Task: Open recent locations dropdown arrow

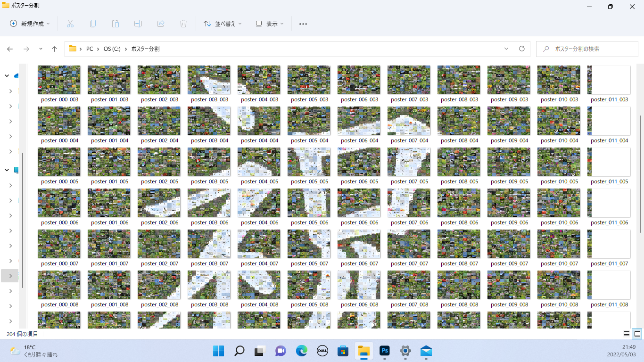Action: pyautogui.click(x=41, y=49)
